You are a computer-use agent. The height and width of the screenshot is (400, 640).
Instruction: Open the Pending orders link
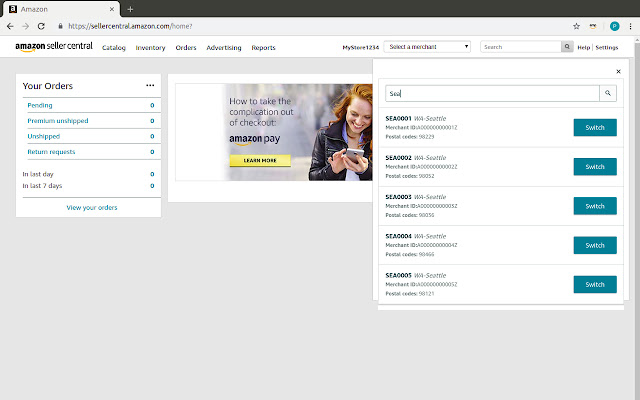click(x=40, y=105)
